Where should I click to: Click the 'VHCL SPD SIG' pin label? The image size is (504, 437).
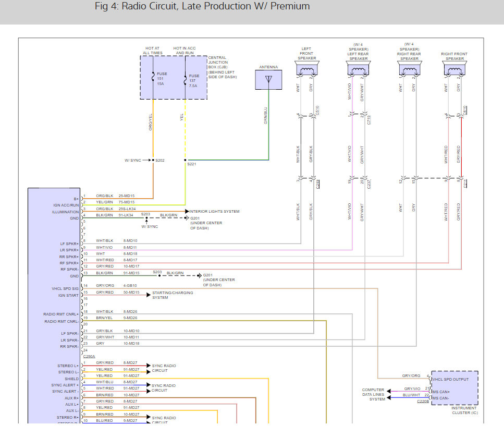coord(65,289)
